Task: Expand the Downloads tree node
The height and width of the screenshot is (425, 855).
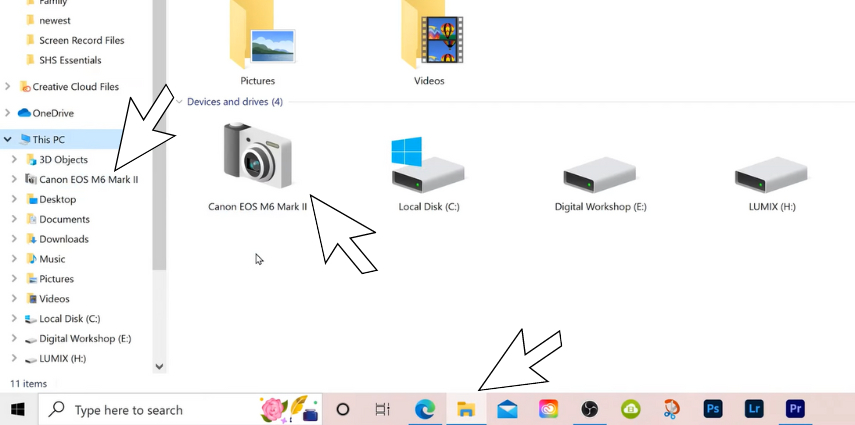Action: [15, 239]
